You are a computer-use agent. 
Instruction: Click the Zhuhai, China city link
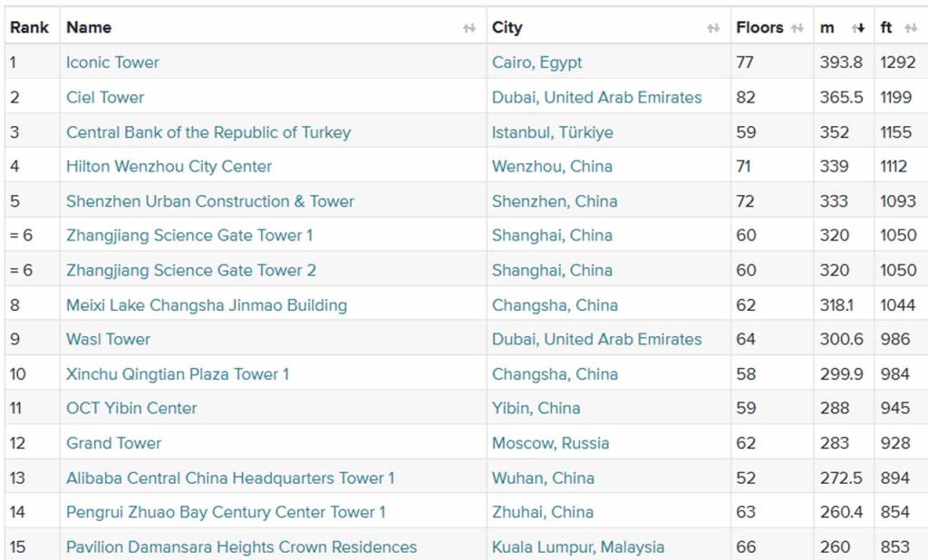[x=542, y=511]
